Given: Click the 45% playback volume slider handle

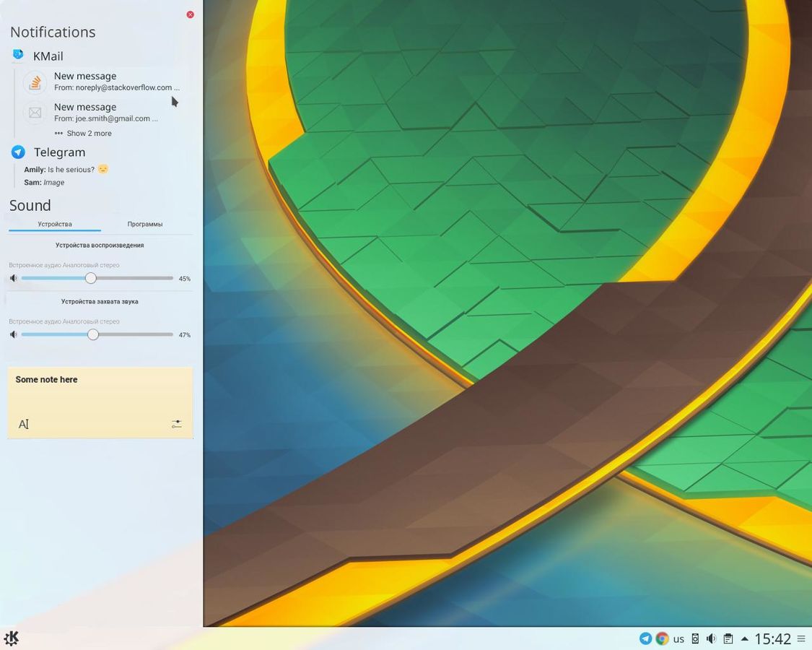Looking at the screenshot, I should click(91, 278).
